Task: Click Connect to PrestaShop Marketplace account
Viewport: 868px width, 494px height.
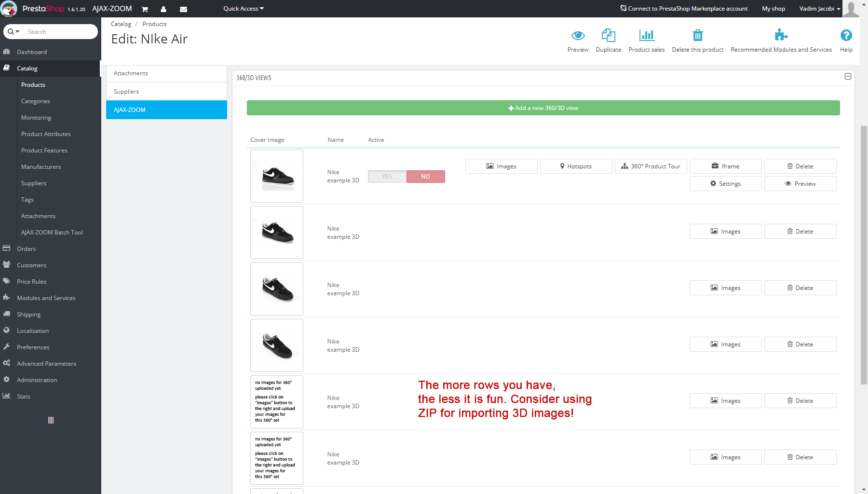Action: [x=684, y=9]
